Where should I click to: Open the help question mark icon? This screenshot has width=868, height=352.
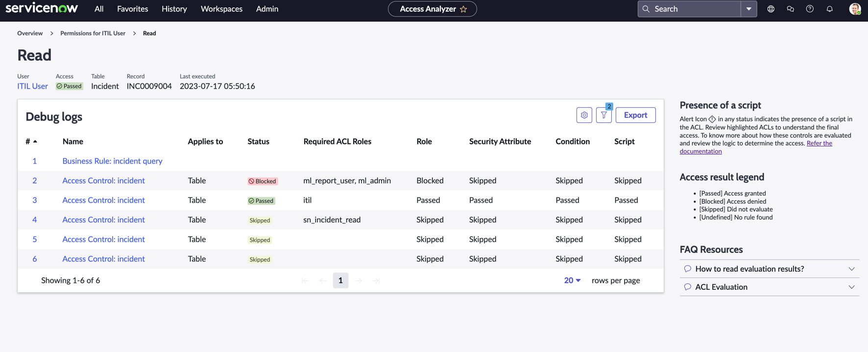click(810, 9)
